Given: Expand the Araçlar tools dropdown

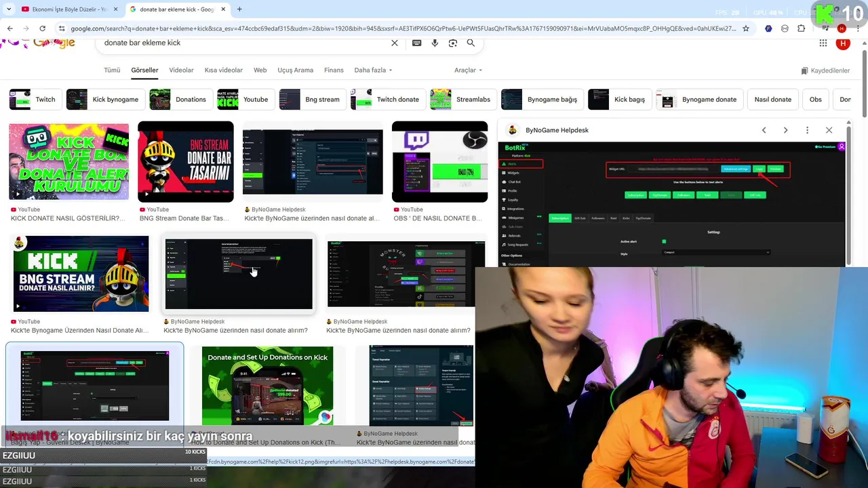Looking at the screenshot, I should coord(468,70).
